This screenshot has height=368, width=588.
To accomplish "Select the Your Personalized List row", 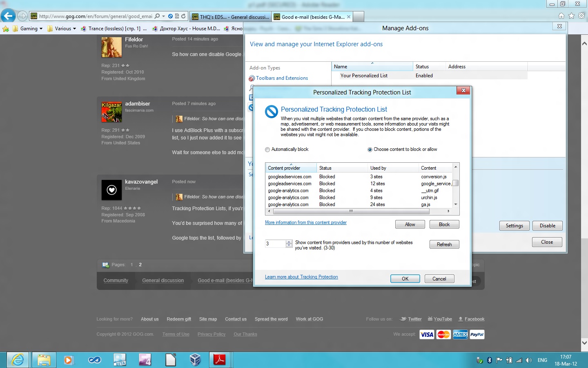I will (x=430, y=76).
